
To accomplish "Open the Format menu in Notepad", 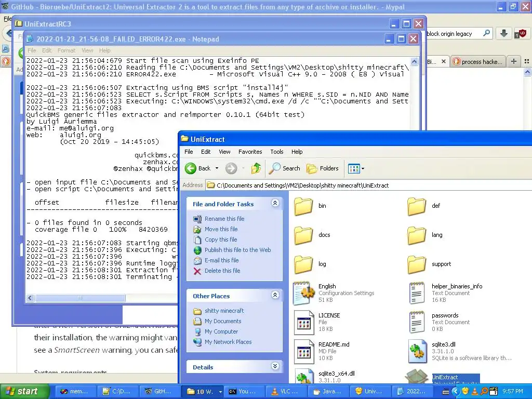I will coord(66,50).
